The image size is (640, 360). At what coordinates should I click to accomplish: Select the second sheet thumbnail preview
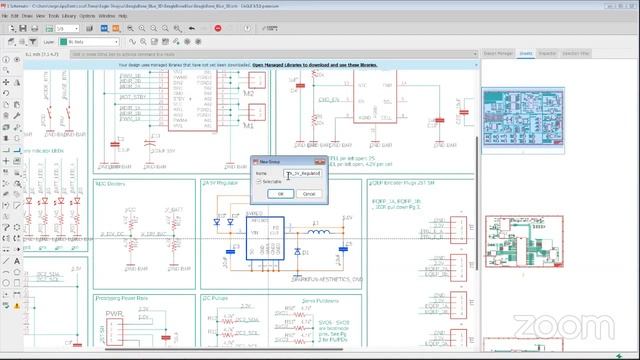click(524, 242)
